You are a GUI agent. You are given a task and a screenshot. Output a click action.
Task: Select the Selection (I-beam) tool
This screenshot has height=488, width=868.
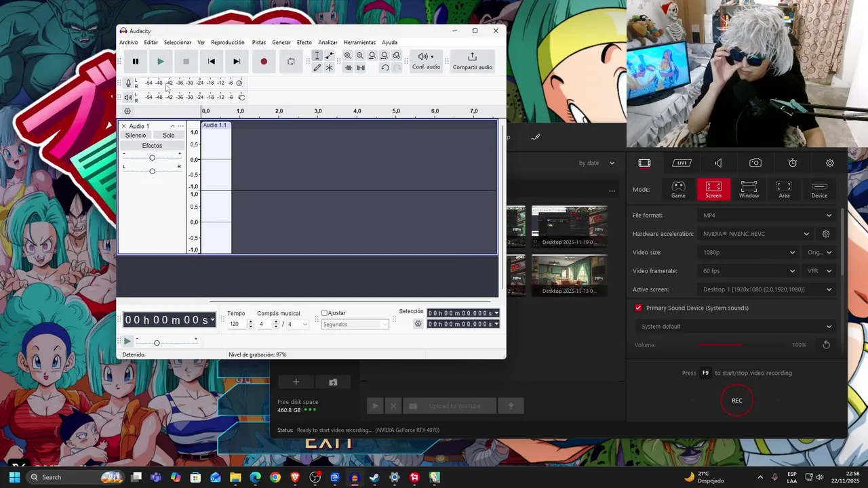(317, 56)
